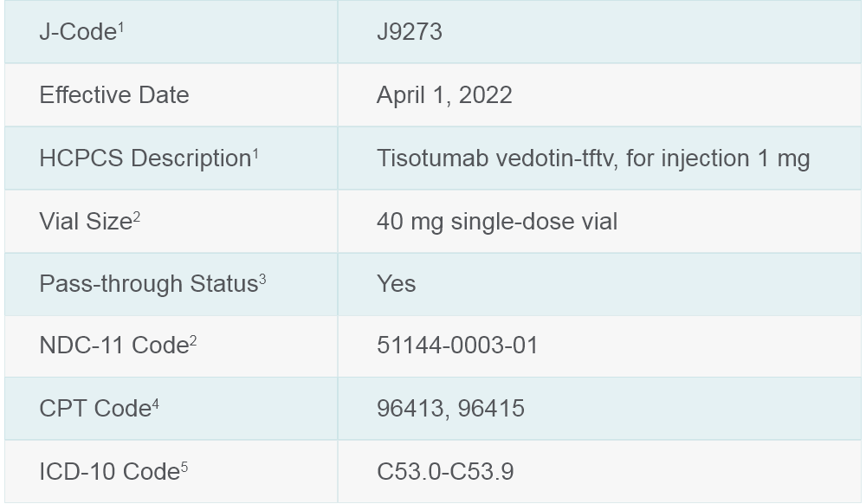866x504 pixels.
Task: Click footnote 2 after NDC-11 Code
Action: pyautogui.click(x=193, y=339)
